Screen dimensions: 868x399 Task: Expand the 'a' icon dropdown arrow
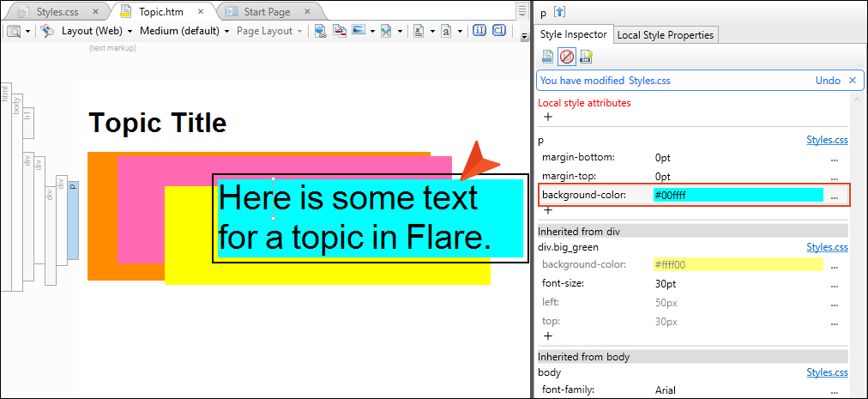tap(460, 32)
